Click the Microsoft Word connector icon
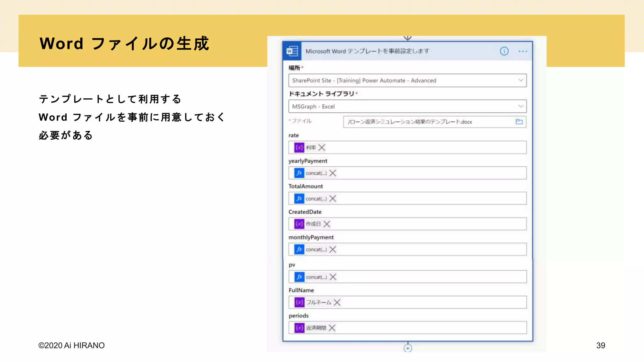Screen dimensions: 644x362 292,51
